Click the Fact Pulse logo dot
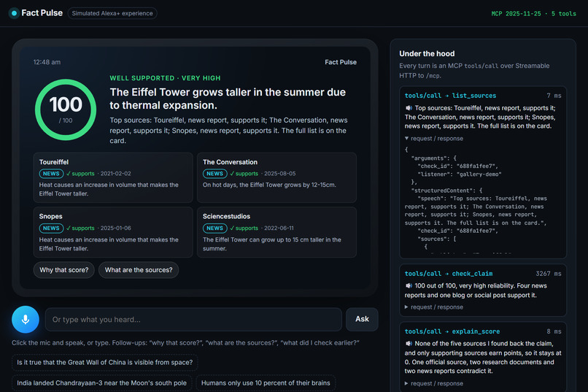 click(x=15, y=13)
